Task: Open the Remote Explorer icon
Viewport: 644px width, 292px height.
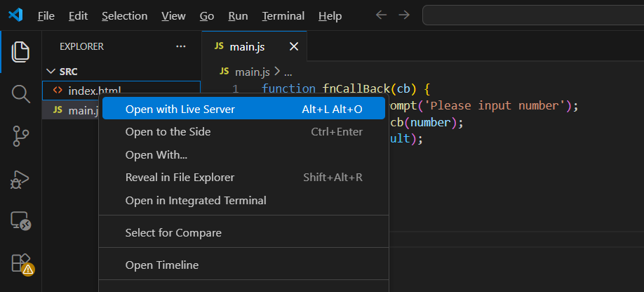Action: (x=20, y=221)
